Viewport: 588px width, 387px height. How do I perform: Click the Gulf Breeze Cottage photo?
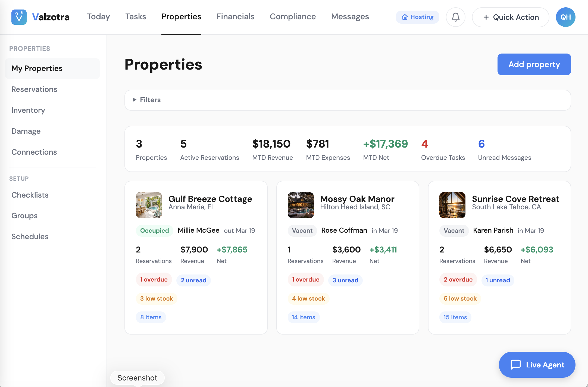tap(149, 205)
